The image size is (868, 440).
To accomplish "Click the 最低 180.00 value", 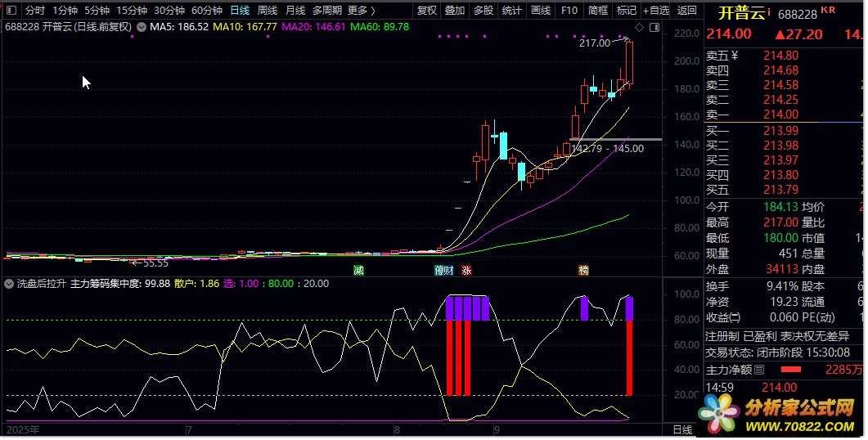I will tap(781, 238).
